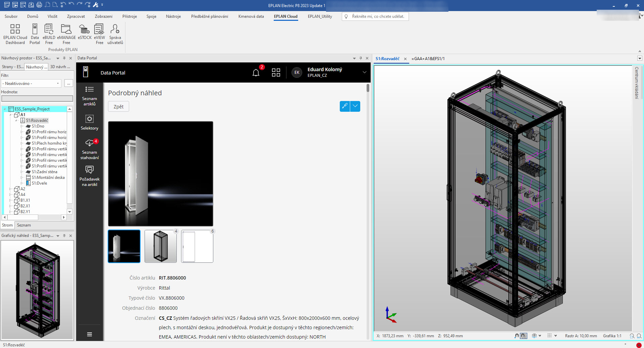Screen dimensions: 644x348
Task: Click the eSTOCK ribbon icon
Action: 85,32
